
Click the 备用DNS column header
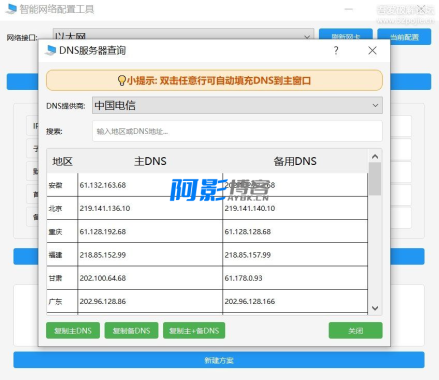(x=295, y=161)
